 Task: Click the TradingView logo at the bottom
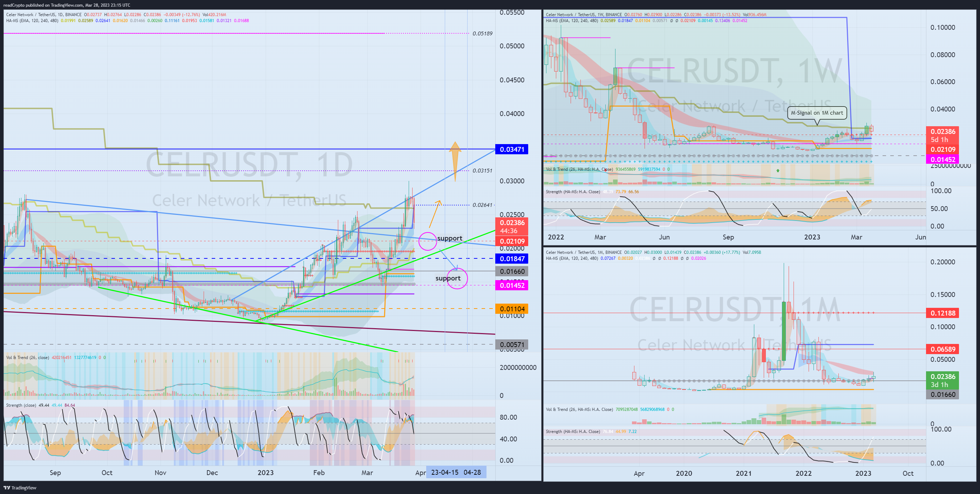point(20,488)
